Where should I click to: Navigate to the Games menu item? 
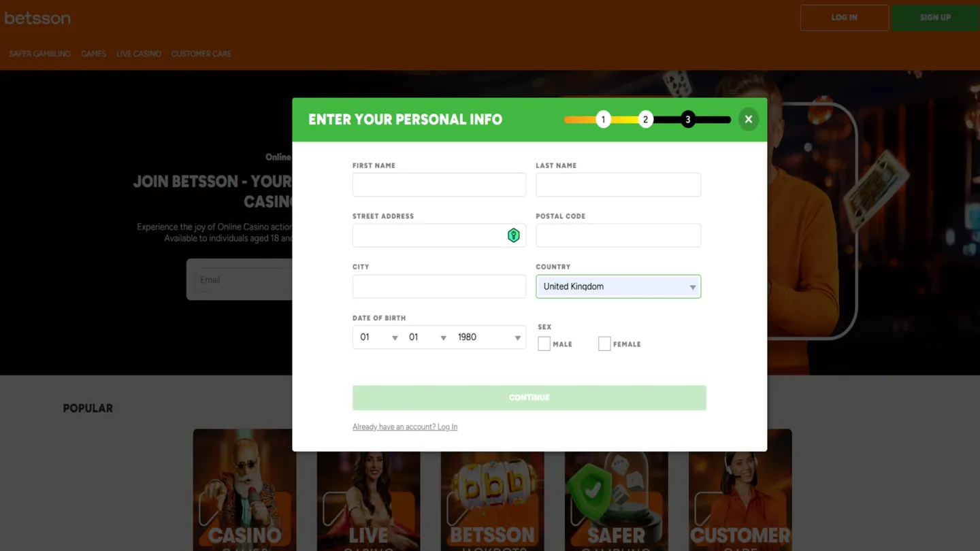(93, 54)
